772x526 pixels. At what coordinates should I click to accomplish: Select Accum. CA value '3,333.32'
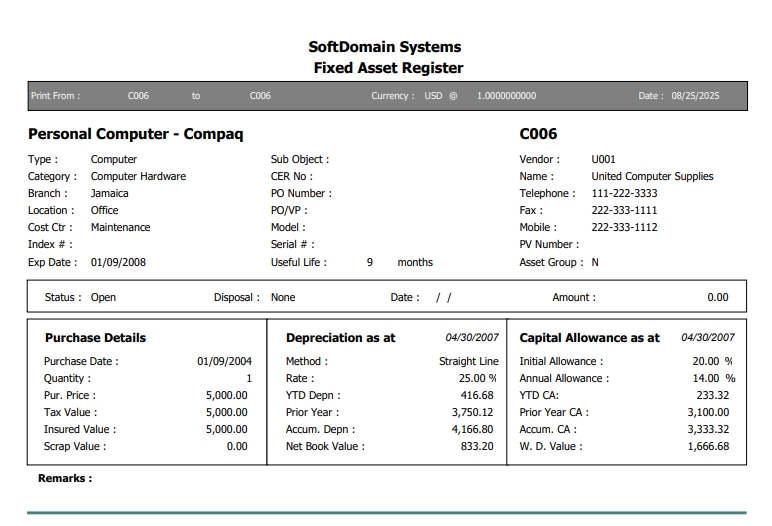[x=708, y=429]
